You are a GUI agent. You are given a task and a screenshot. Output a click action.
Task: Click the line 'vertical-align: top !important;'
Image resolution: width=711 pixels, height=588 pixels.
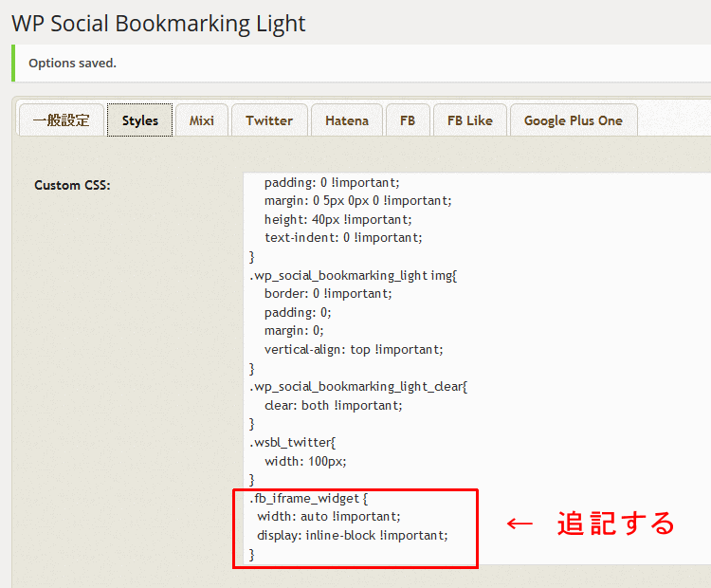click(354, 349)
